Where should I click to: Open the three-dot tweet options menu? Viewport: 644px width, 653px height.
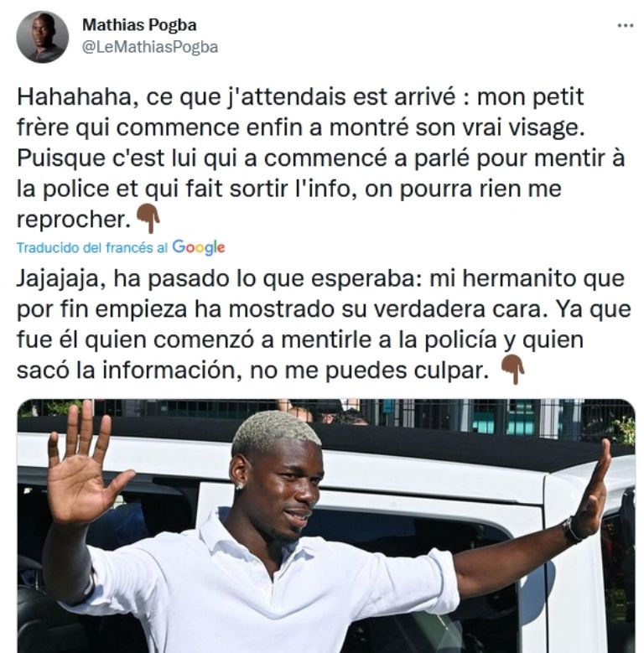(626, 26)
